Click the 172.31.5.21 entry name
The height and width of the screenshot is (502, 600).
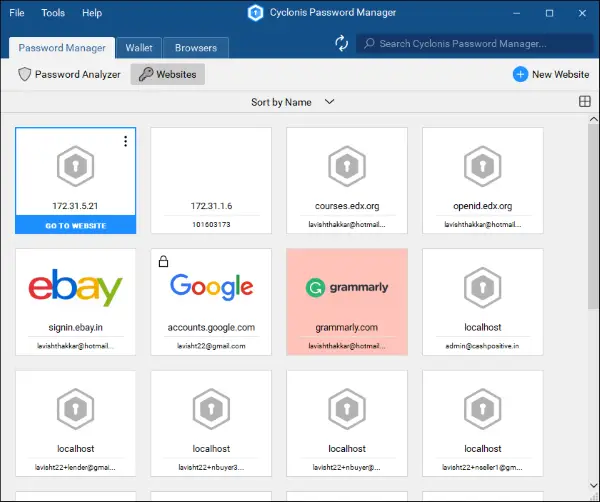[75, 206]
